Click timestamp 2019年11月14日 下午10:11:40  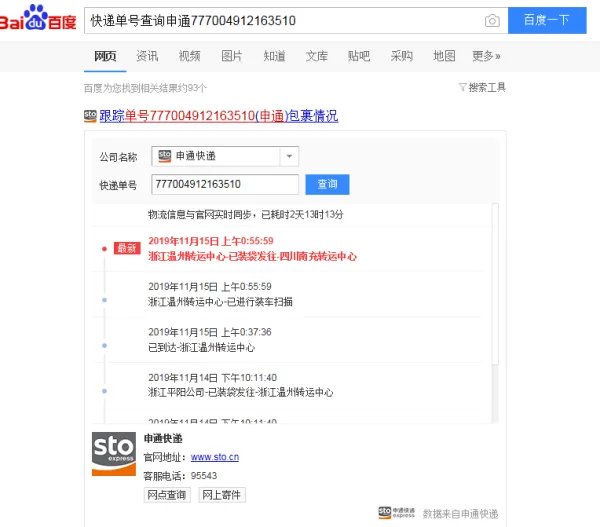[212, 377]
